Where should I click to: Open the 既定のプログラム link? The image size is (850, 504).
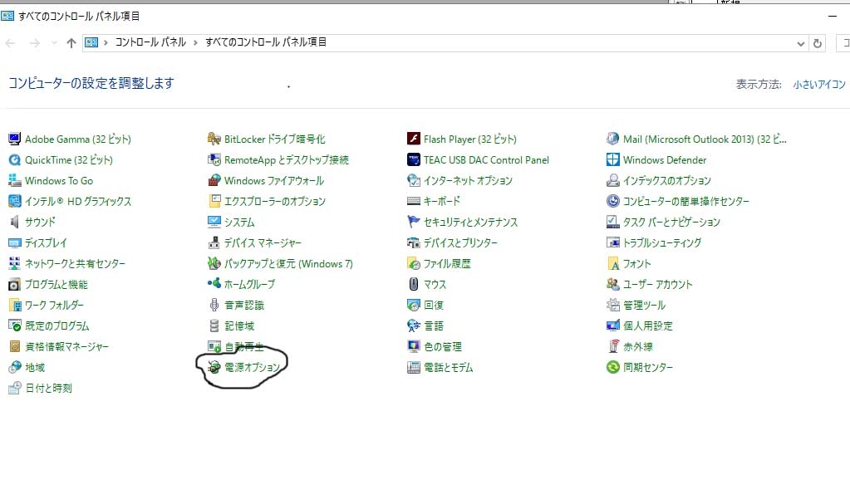pyautogui.click(x=57, y=325)
